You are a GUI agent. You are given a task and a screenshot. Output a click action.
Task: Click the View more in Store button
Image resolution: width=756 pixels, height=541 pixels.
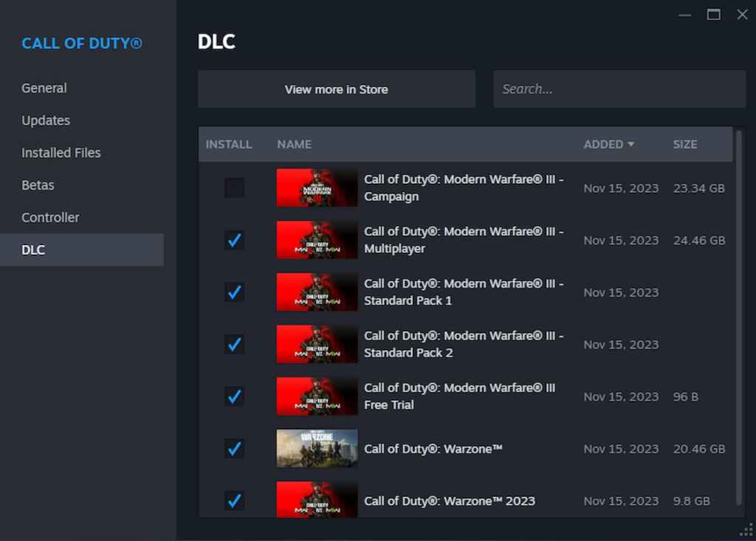(336, 89)
